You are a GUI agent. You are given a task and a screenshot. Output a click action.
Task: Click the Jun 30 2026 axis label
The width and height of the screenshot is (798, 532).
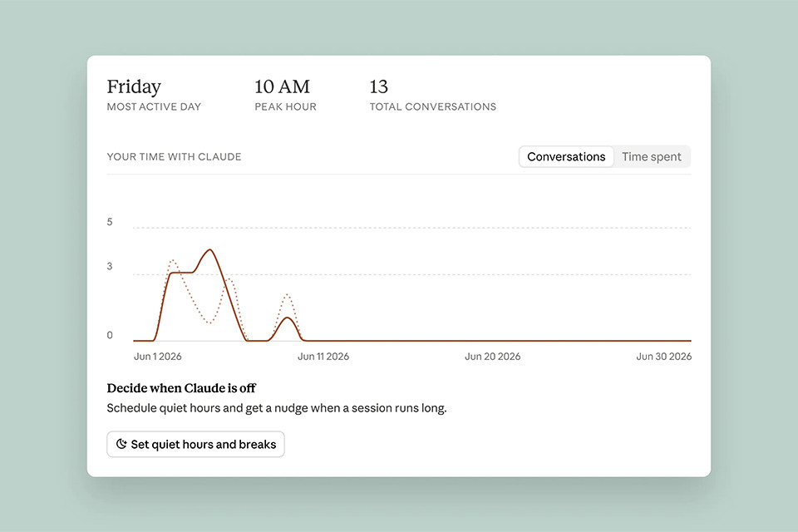(x=663, y=357)
